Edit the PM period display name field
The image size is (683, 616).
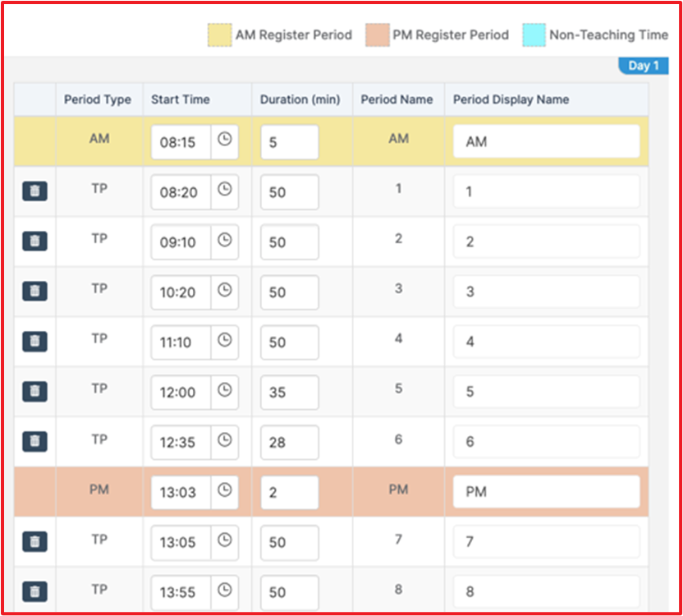click(x=547, y=492)
